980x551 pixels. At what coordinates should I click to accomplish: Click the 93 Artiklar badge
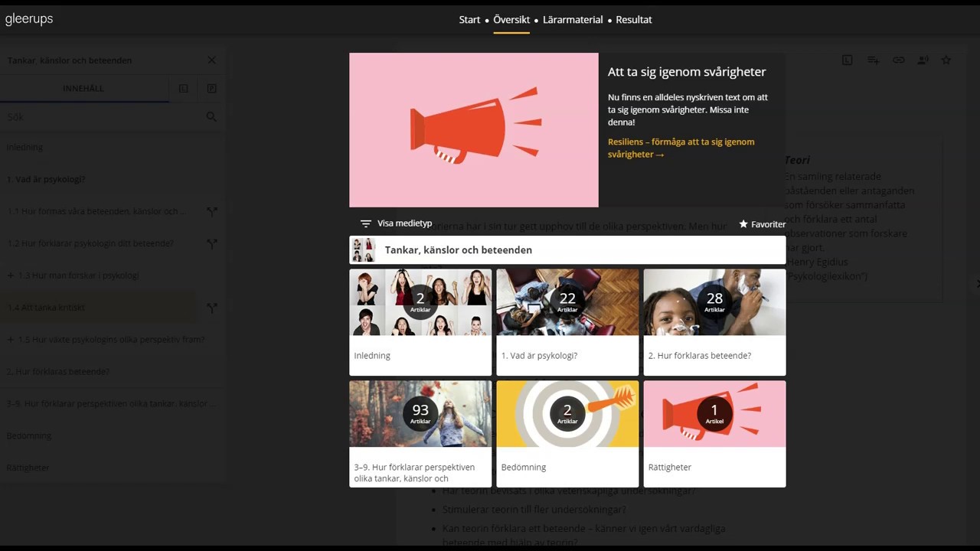click(x=420, y=414)
